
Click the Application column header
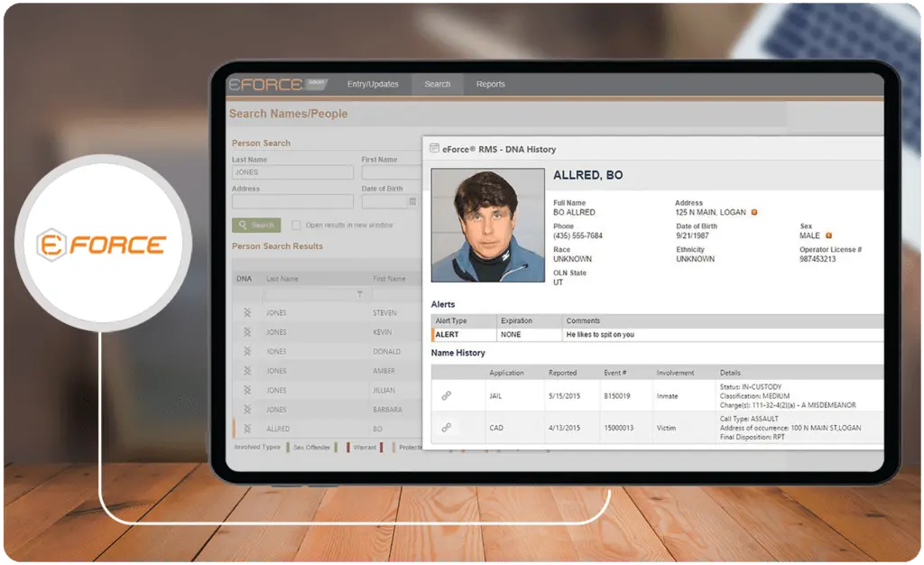(x=506, y=373)
